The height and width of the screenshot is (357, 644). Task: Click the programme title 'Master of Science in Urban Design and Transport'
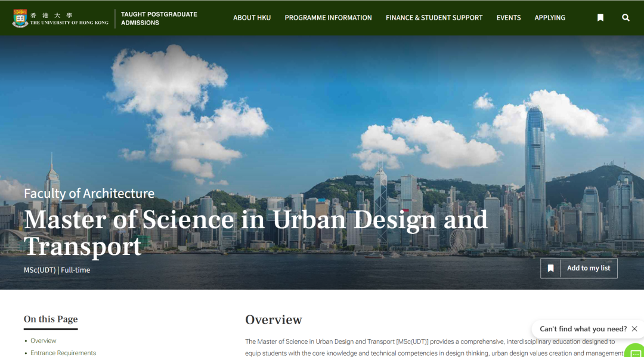(x=255, y=233)
